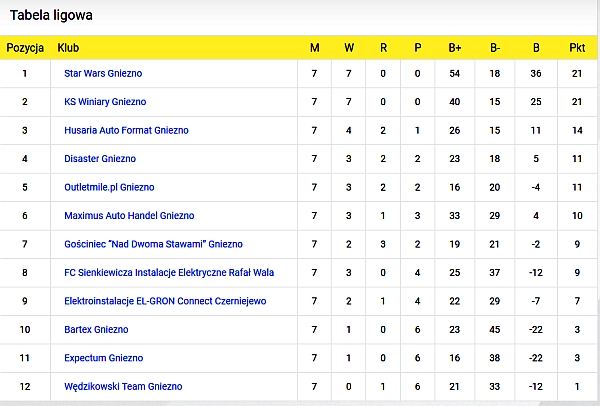Image resolution: width=600 pixels, height=406 pixels.
Task: Click the Klub column header
Action: click(68, 48)
